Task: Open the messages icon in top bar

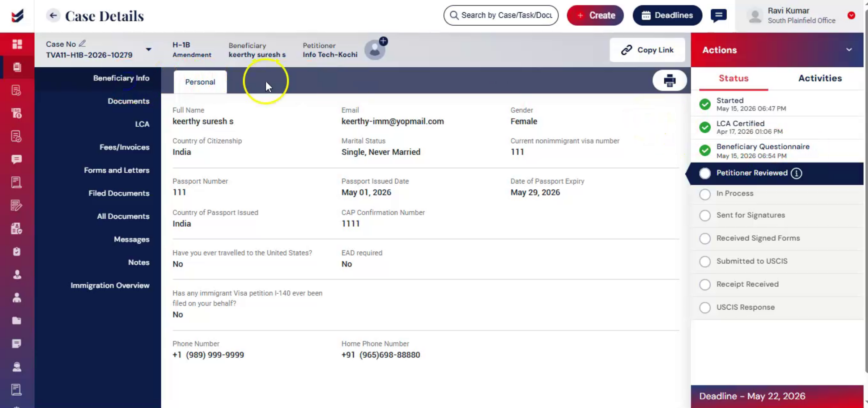Action: click(x=719, y=15)
